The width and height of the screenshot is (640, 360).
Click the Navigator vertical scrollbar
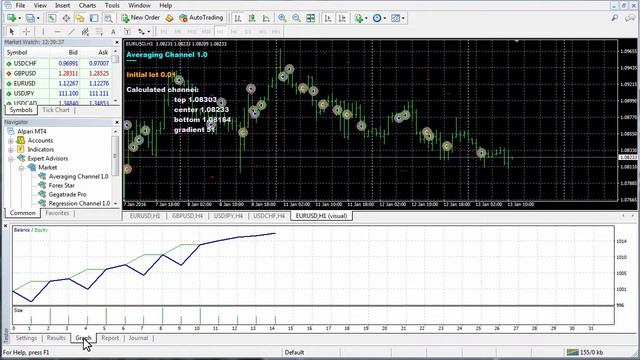click(116, 167)
